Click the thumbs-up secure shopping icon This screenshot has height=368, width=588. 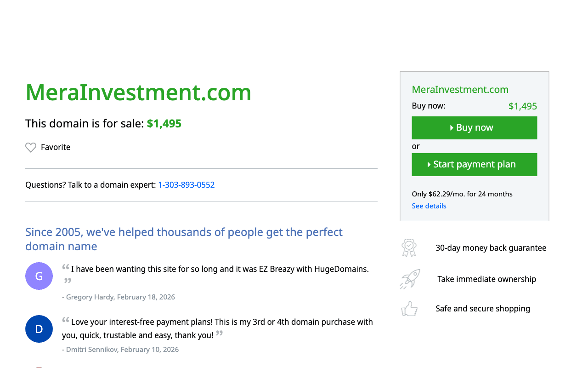409,308
